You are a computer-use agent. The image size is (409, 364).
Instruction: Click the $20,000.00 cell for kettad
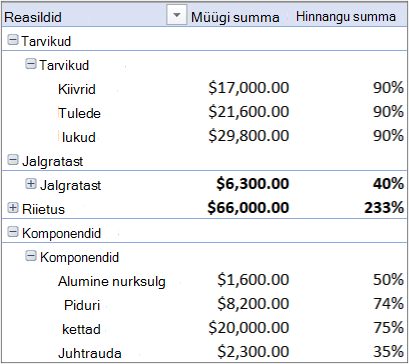point(249,328)
